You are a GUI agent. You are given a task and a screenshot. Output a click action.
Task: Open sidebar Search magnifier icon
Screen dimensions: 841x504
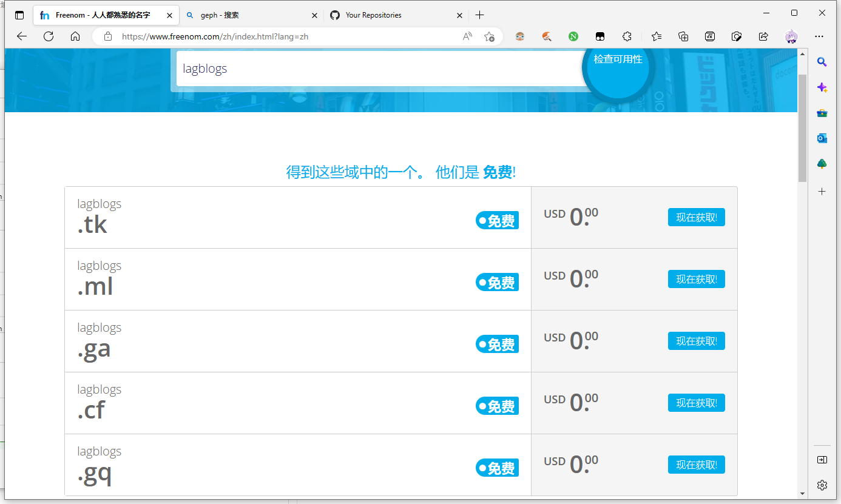[x=822, y=62]
